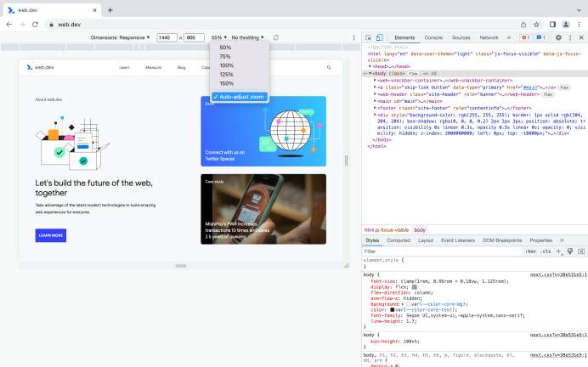Screen dimensions: 588x367
Task: Open the Chrome profile avatar
Action: click(x=566, y=25)
